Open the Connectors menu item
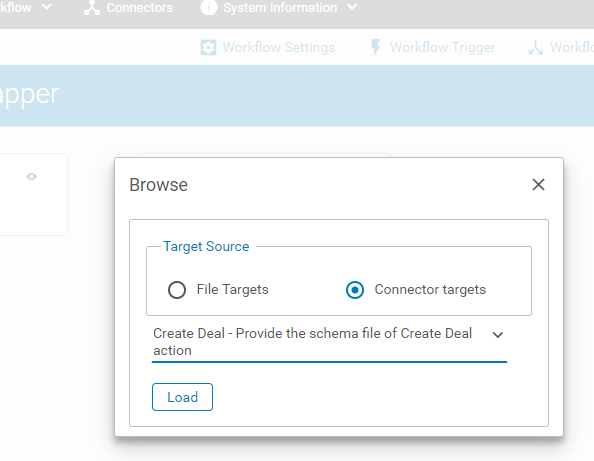The image size is (594, 461). click(128, 8)
